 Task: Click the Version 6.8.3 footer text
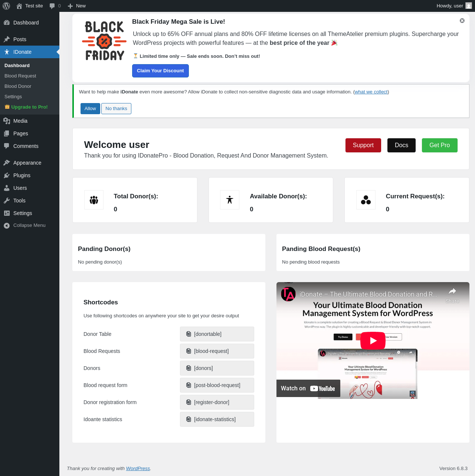[453, 469]
